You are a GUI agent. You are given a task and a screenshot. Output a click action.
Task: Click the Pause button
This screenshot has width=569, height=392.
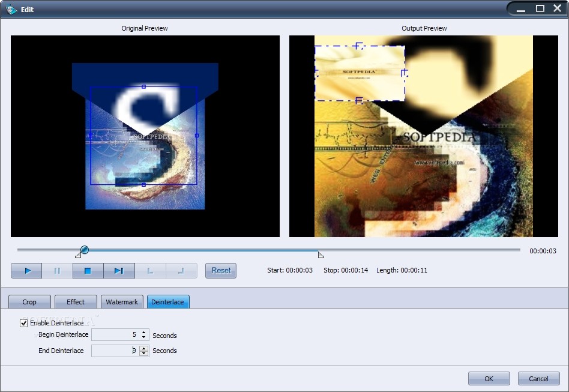click(x=57, y=271)
